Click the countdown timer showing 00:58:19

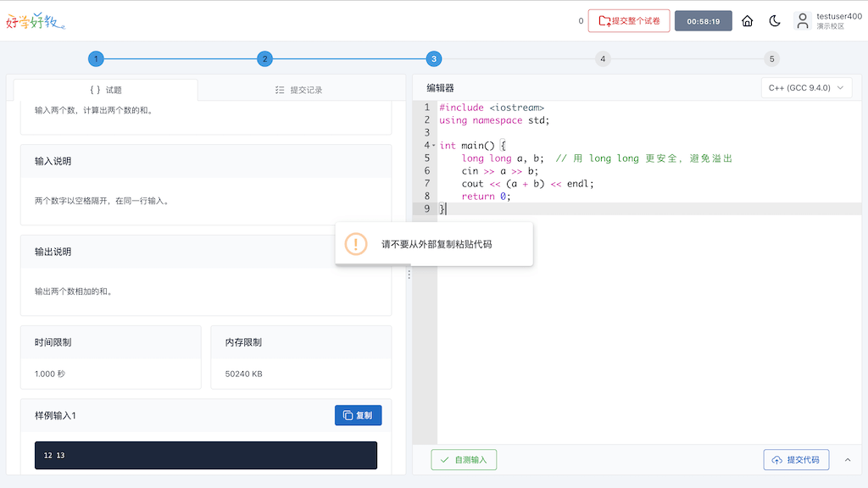[704, 20]
